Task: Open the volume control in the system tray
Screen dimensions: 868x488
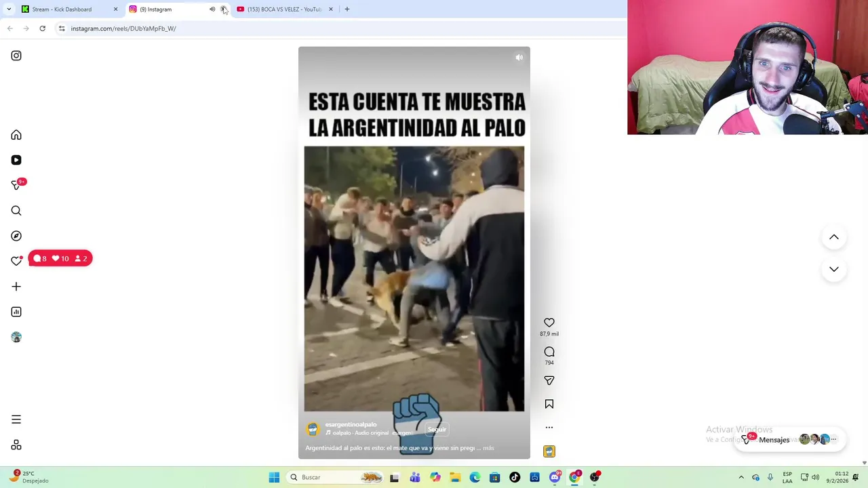Action: coord(815,477)
